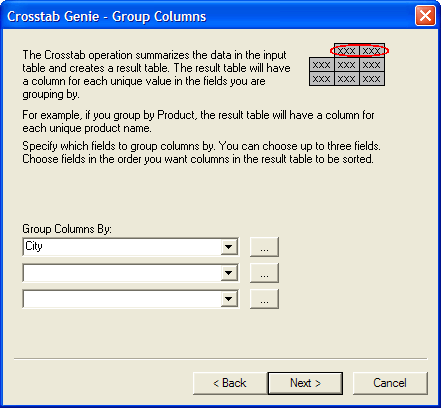Click the Group Columns By label
This screenshot has height=408, width=441.
pyautogui.click(x=67, y=229)
